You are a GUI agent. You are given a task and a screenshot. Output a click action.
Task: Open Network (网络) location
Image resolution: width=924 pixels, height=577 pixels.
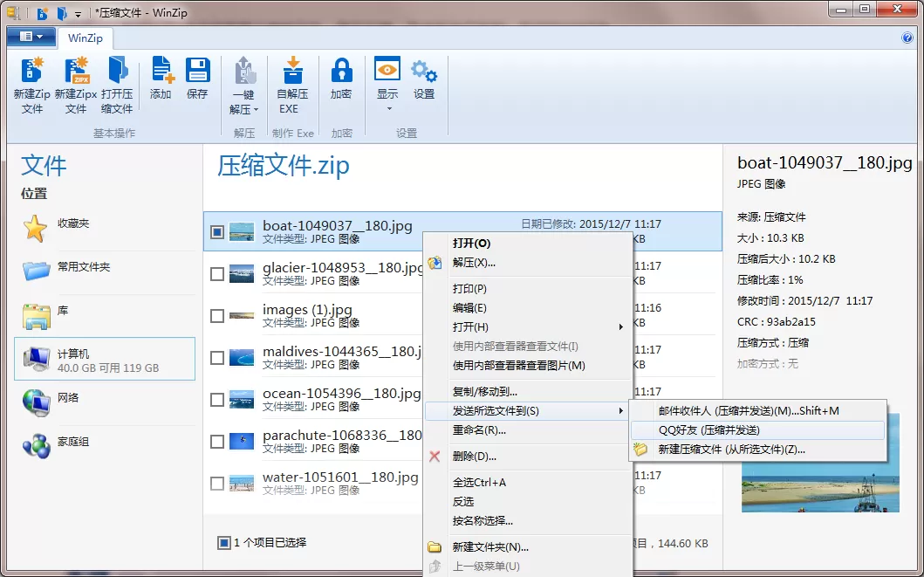(37, 402)
